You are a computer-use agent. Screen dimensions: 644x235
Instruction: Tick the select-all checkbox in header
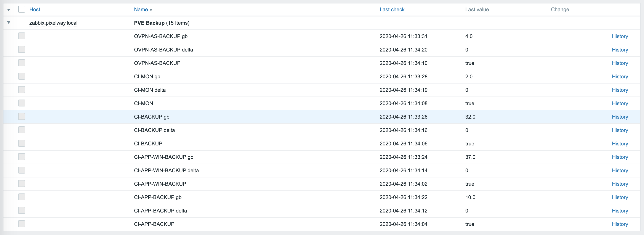click(22, 9)
